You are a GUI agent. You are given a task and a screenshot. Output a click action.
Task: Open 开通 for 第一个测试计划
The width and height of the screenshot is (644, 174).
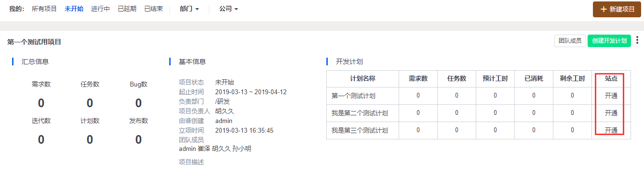click(611, 96)
